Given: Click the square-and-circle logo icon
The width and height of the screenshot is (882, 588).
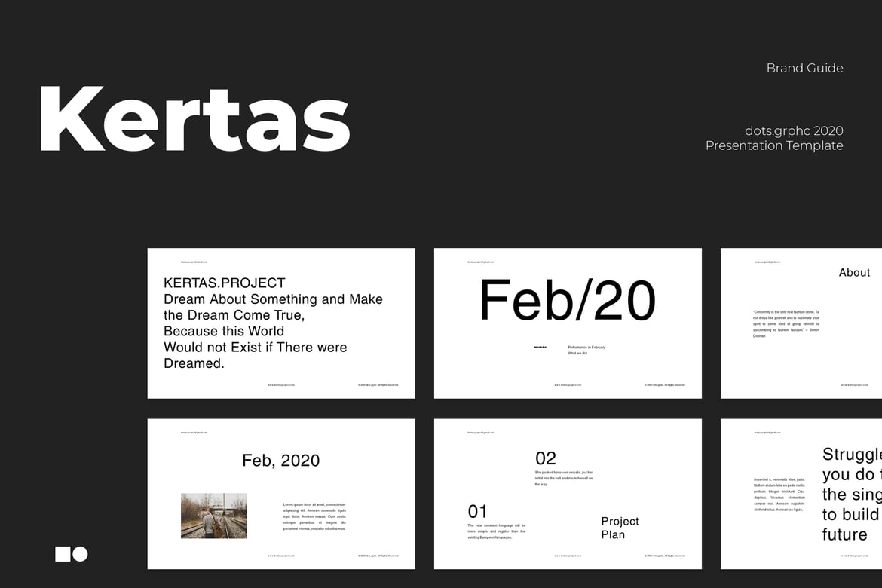Looking at the screenshot, I should (72, 553).
